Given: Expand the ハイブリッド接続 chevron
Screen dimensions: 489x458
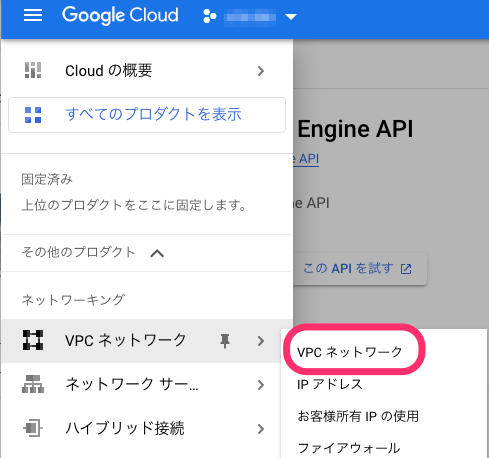Looking at the screenshot, I should 261,429.
